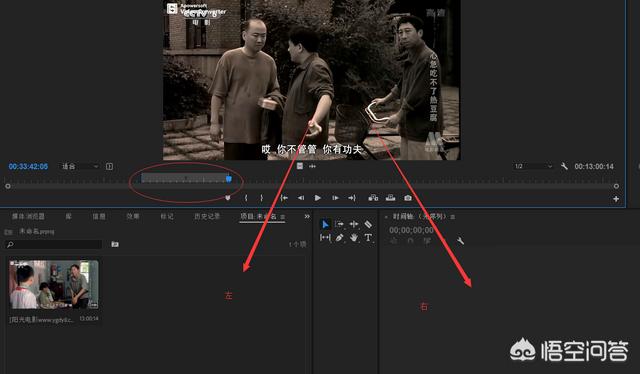Click the Drag Video Only icon
Image resolution: width=640 pixels, height=374 pixels.
click(300, 166)
